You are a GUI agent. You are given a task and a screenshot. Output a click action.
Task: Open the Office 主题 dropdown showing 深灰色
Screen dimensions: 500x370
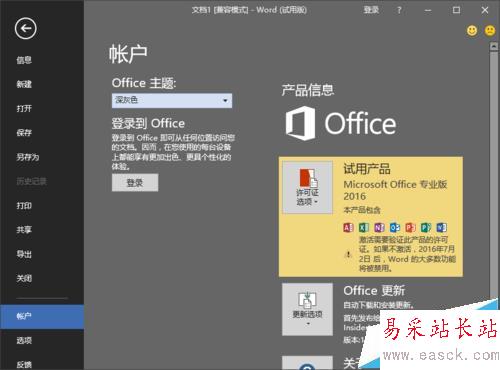pos(172,100)
